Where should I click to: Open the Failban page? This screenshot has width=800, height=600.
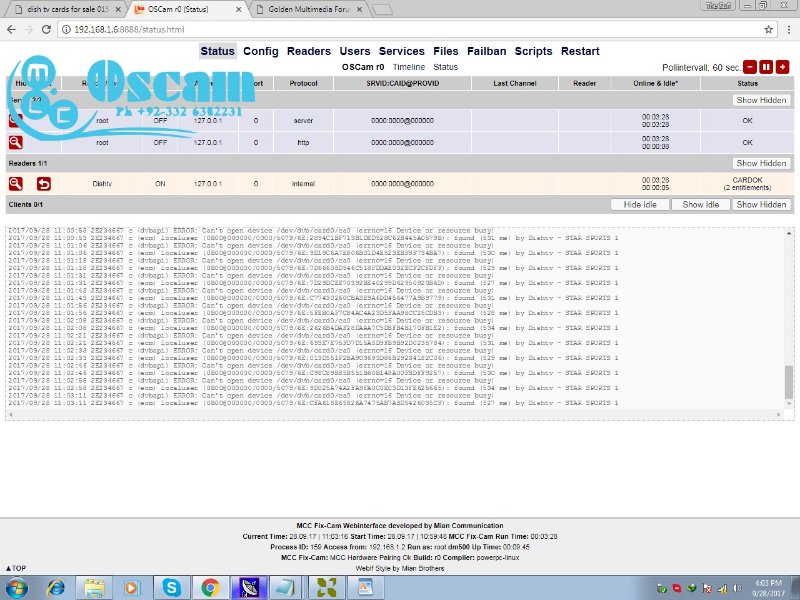tap(486, 51)
